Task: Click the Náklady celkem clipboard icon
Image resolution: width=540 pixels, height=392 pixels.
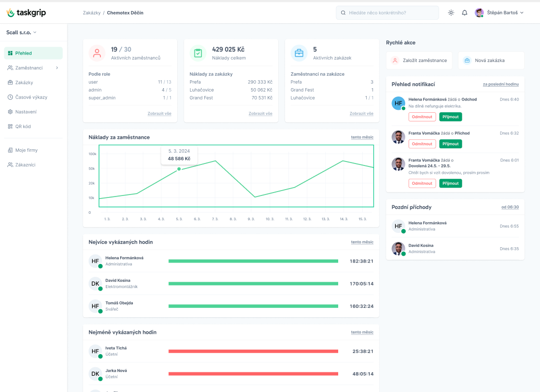Action: 198,53
